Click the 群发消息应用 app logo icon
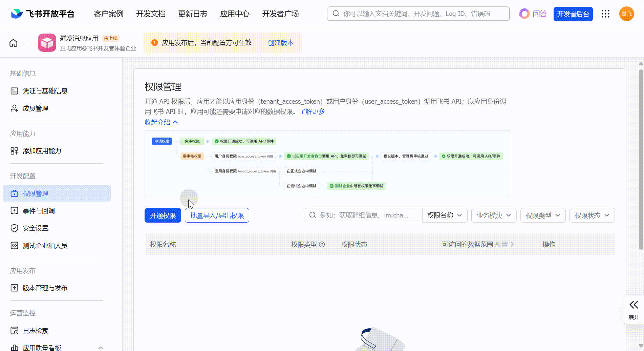 point(47,43)
